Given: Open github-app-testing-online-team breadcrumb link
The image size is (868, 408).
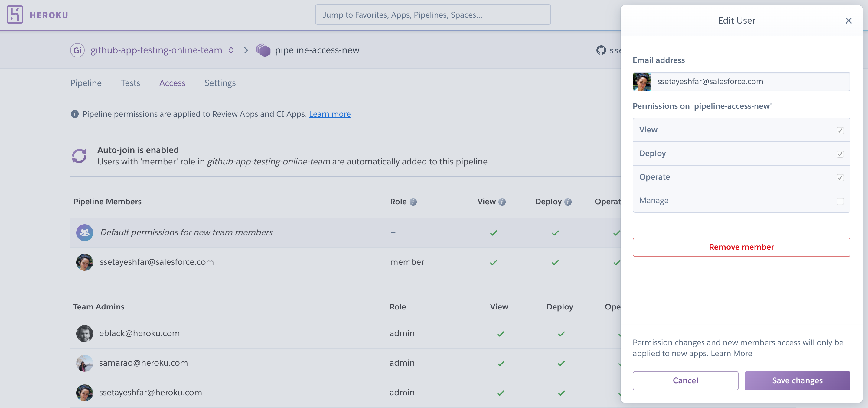Looking at the screenshot, I should (x=156, y=50).
